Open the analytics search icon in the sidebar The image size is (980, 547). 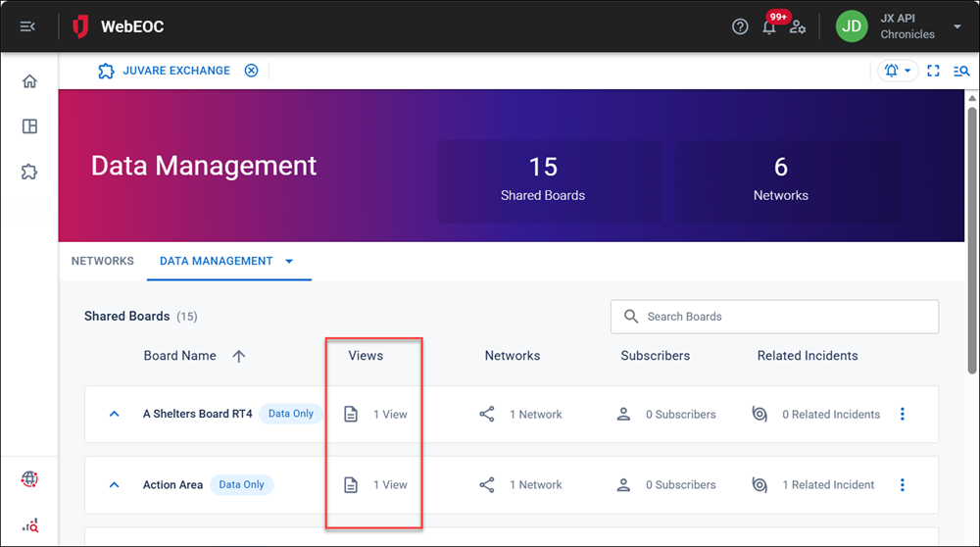click(30, 525)
